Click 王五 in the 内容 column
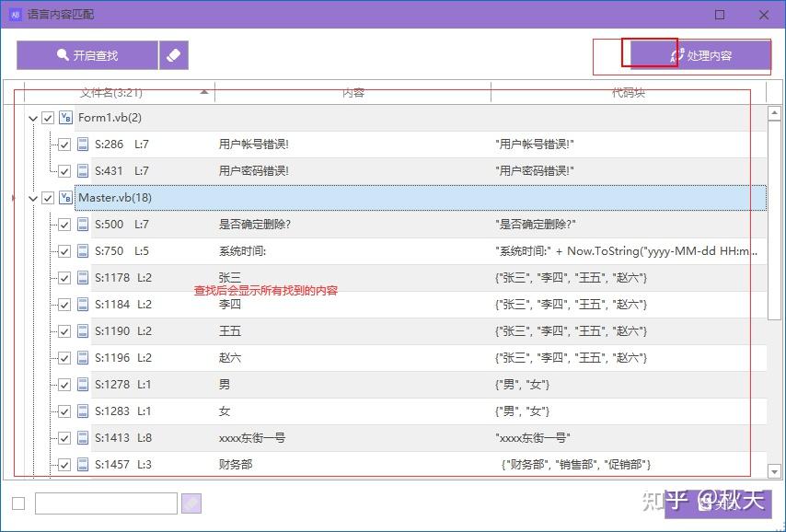The image size is (786, 532). click(x=230, y=331)
